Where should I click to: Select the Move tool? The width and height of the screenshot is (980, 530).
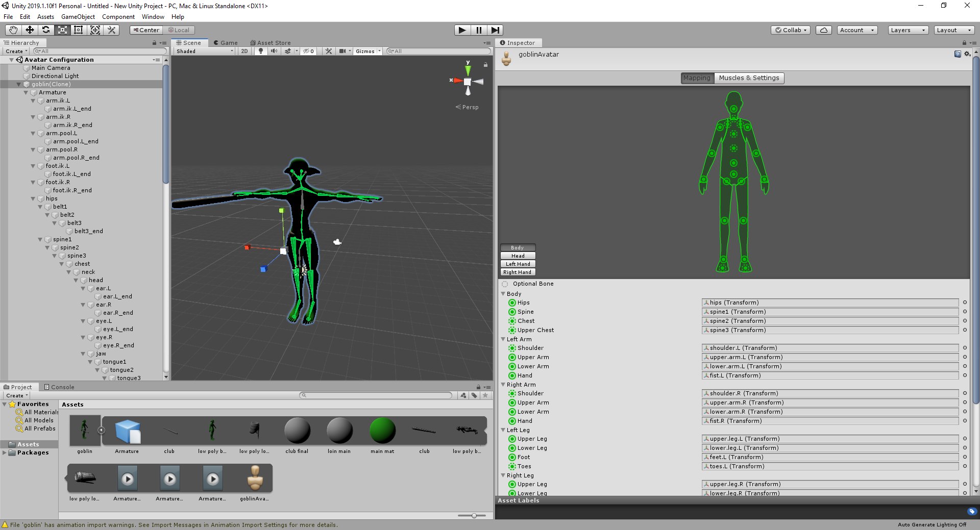pos(30,30)
